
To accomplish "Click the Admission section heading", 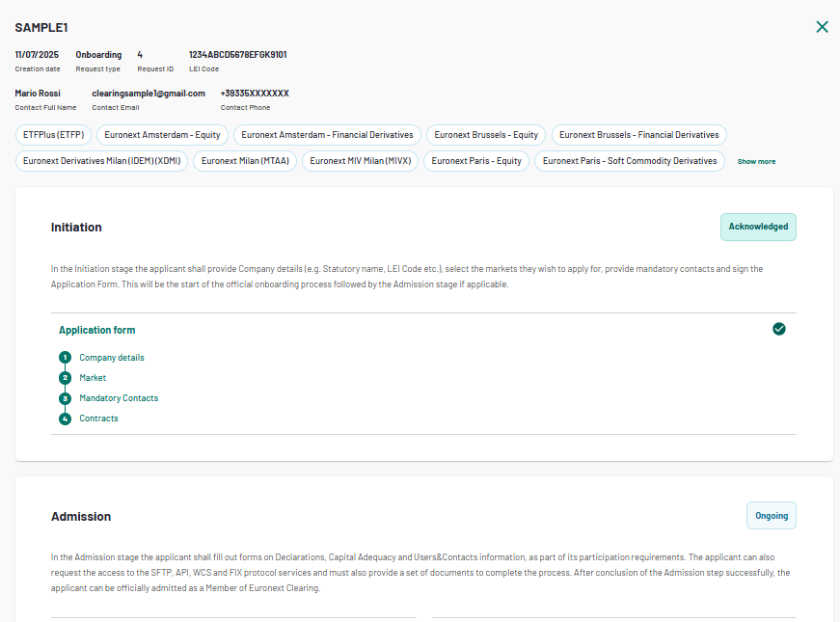I will (81, 517).
